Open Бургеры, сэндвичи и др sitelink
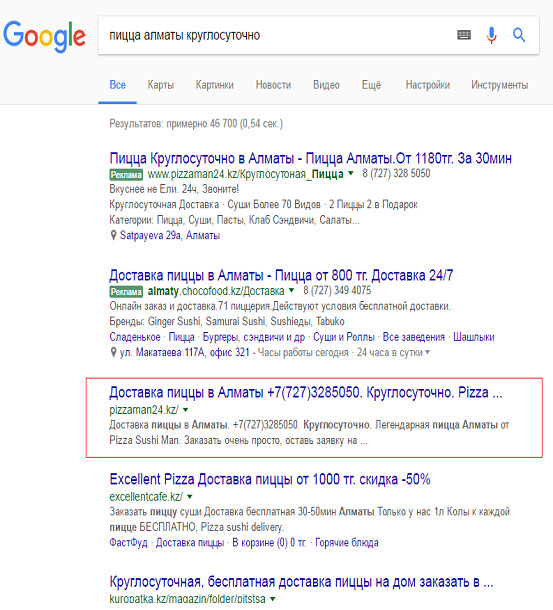 [254, 337]
